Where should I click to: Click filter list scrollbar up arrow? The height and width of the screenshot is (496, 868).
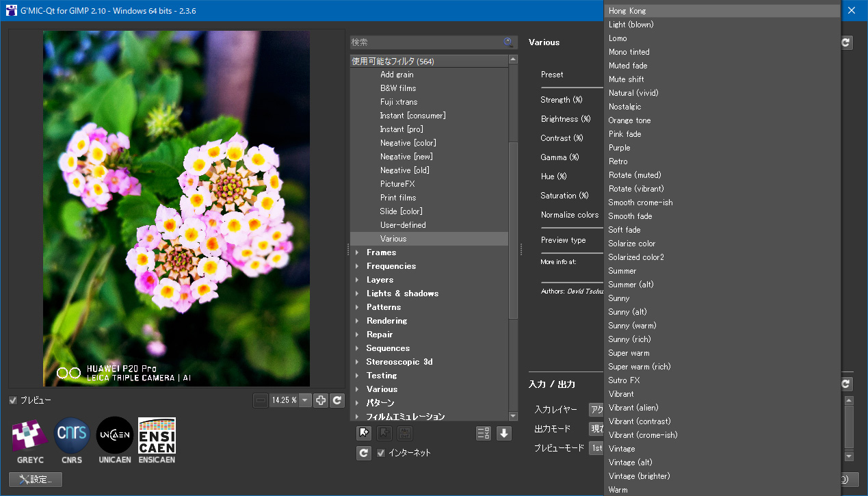click(x=513, y=60)
